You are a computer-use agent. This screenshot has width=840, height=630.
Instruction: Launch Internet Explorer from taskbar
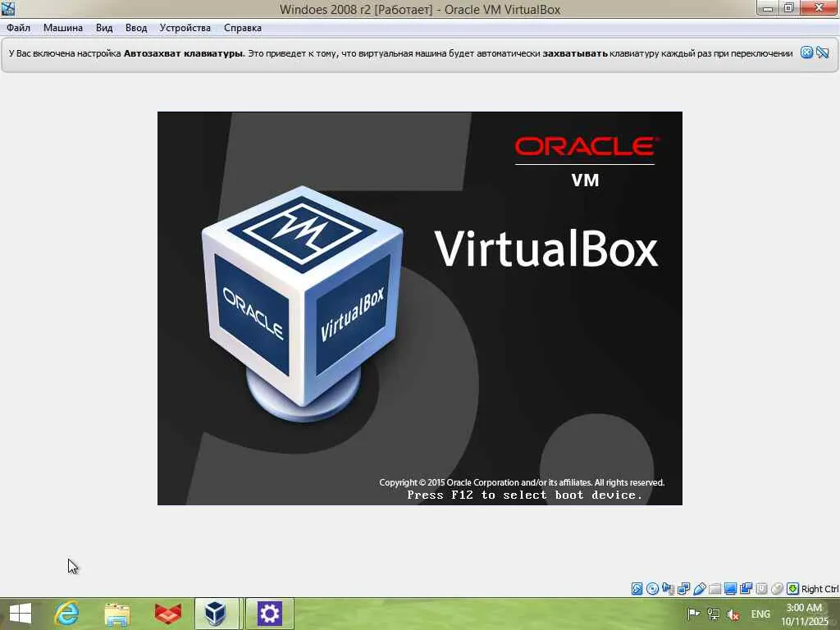pyautogui.click(x=67, y=614)
